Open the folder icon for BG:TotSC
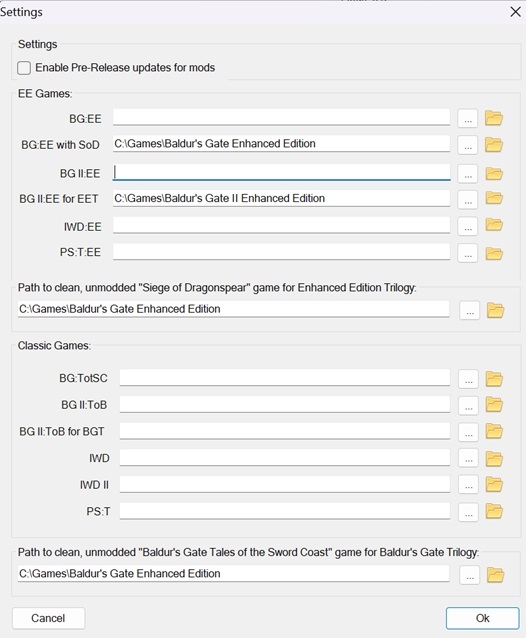526x638 pixels. pos(494,379)
